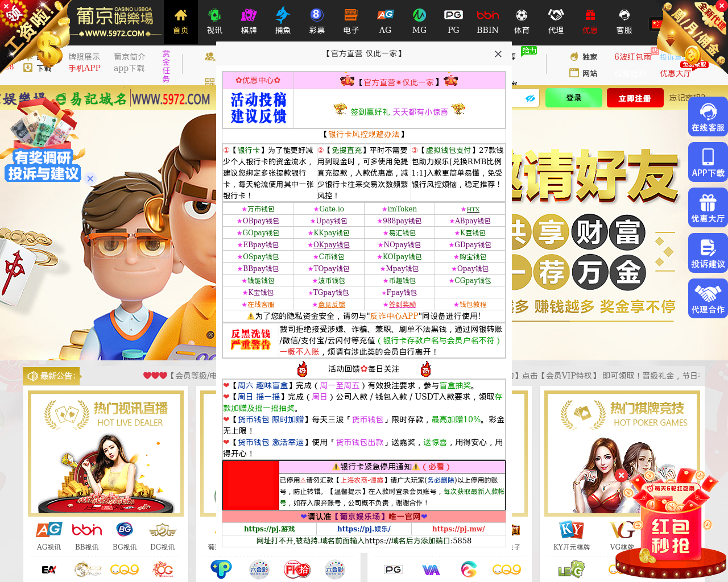This screenshot has width=728, height=582.
Task: Open the imToken wallet link
Action: click(399, 209)
